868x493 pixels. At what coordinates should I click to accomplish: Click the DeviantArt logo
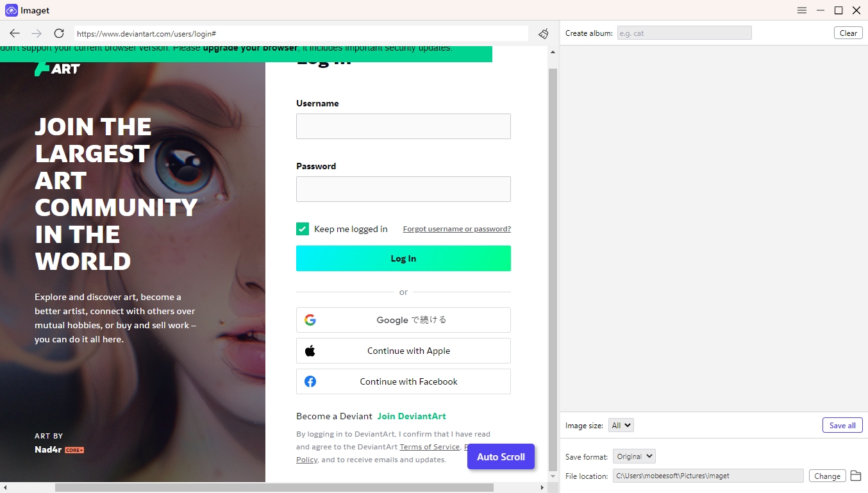click(x=57, y=69)
